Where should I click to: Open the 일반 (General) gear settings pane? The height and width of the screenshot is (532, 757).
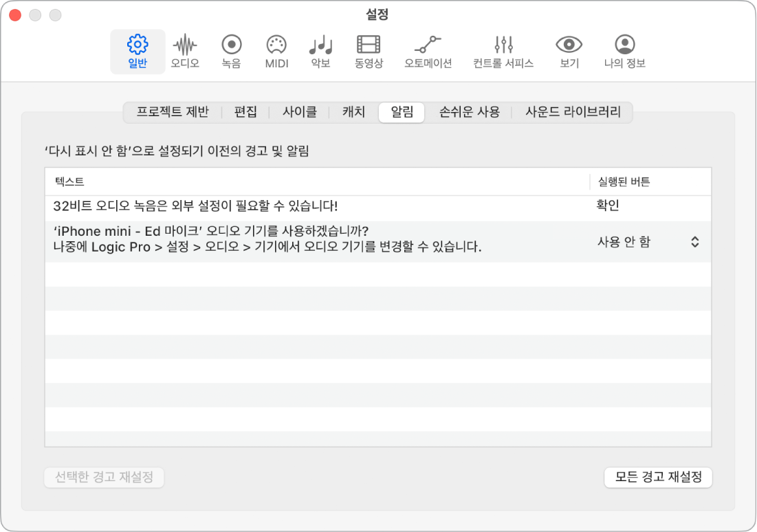[x=138, y=52]
